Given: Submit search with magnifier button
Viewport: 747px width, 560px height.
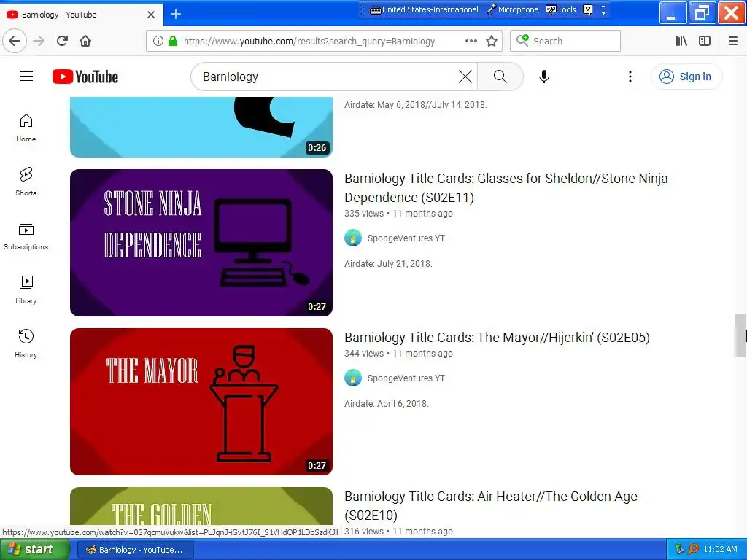Looking at the screenshot, I should (500, 77).
